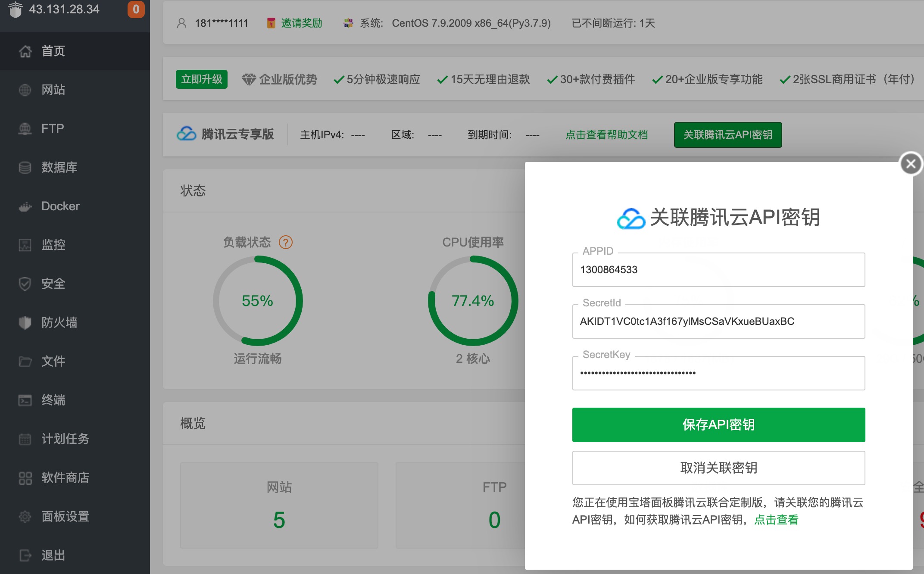
Task: Open the 数据库 menu item
Action: tap(75, 168)
